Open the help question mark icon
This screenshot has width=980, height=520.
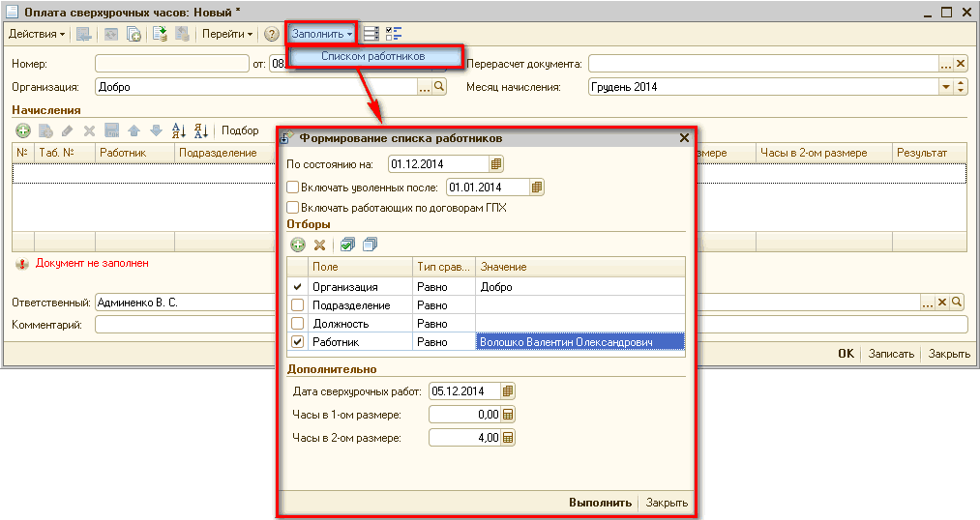point(272,34)
